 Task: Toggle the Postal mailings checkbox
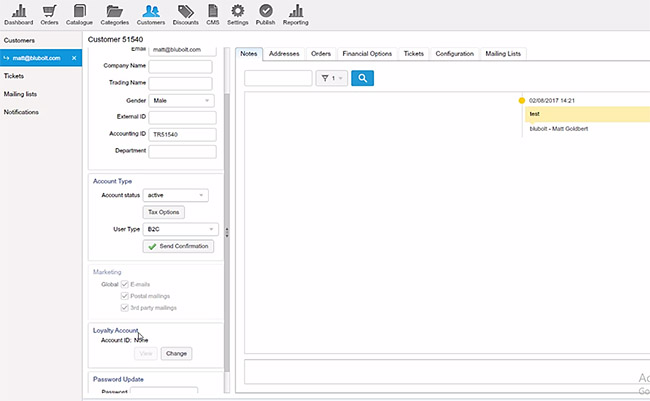pos(125,296)
